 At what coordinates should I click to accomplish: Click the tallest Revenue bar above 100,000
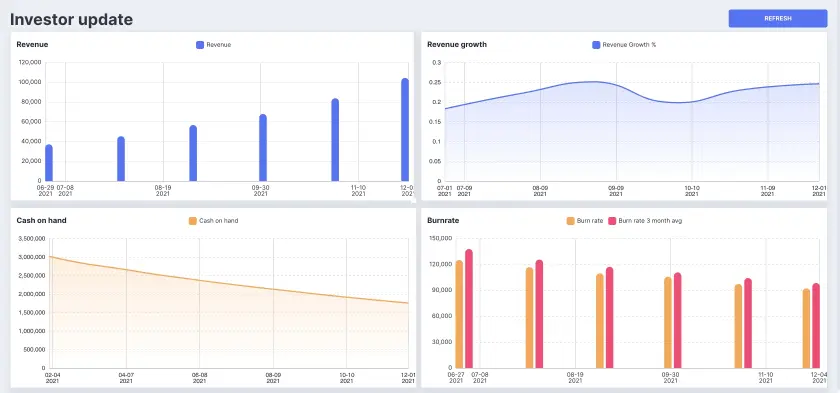pyautogui.click(x=405, y=130)
